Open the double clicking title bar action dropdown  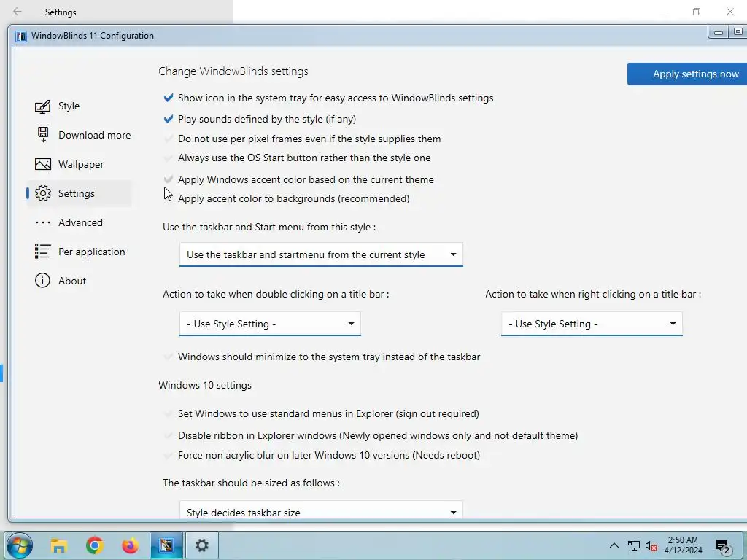point(270,324)
